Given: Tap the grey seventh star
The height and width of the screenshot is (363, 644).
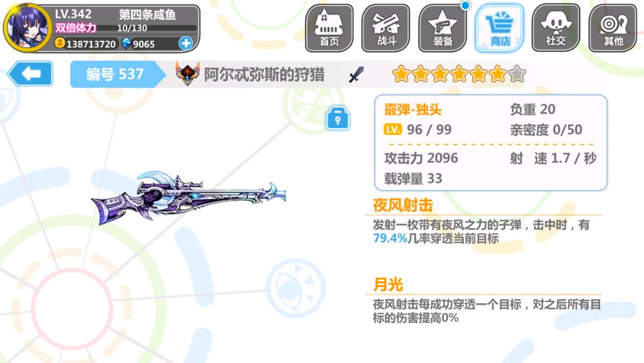Looking at the screenshot, I should 517,74.
